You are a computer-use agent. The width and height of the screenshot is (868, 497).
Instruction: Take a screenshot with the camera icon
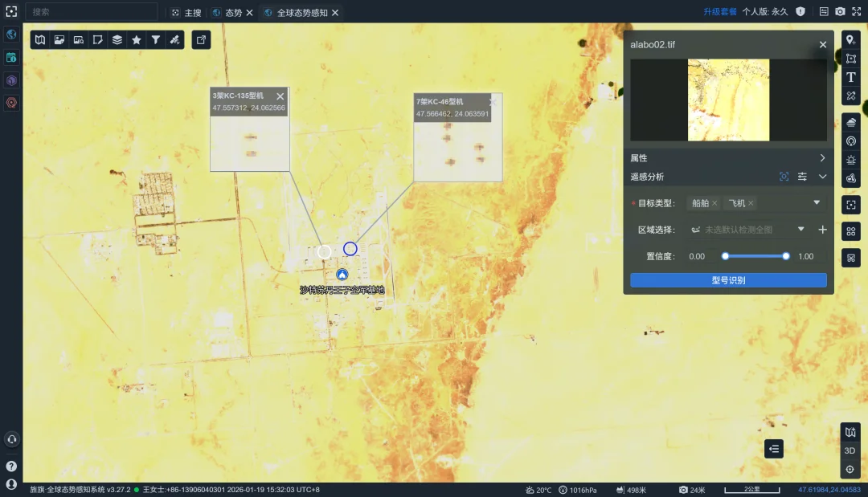click(840, 12)
